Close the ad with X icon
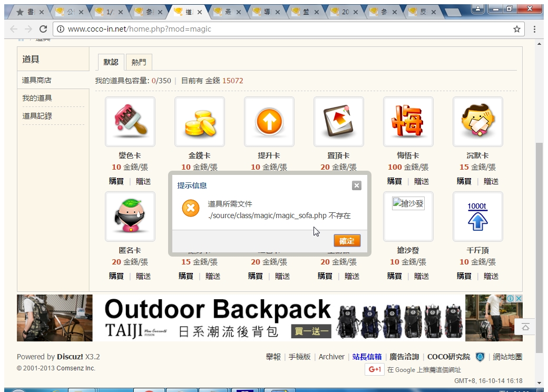The width and height of the screenshot is (548, 392). click(x=519, y=298)
